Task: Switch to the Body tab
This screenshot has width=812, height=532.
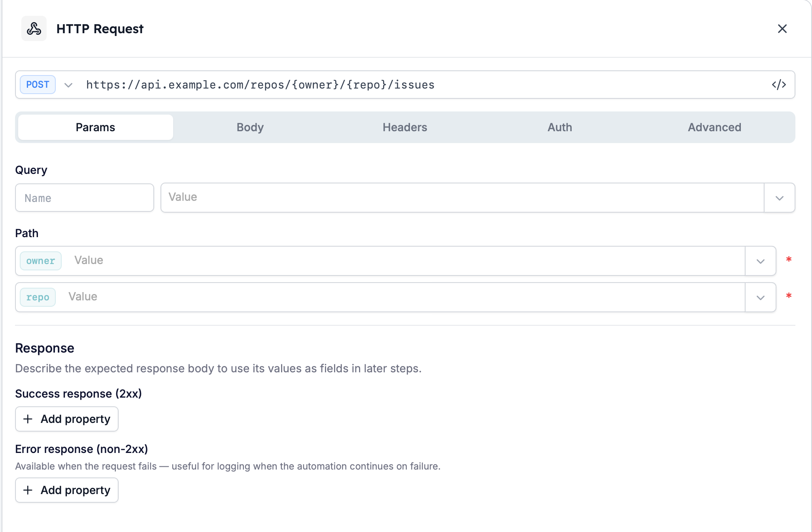Action: coord(250,127)
